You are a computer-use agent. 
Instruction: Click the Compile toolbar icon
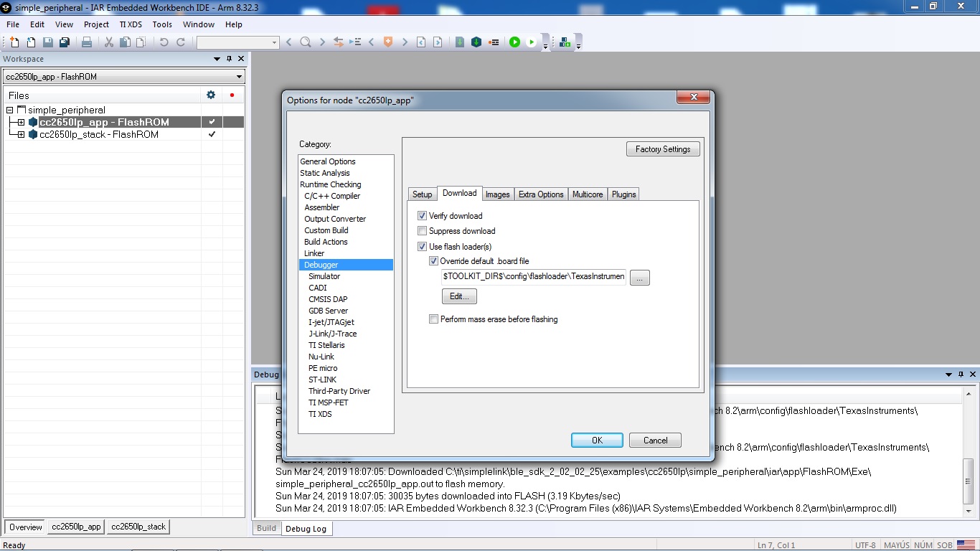(460, 42)
